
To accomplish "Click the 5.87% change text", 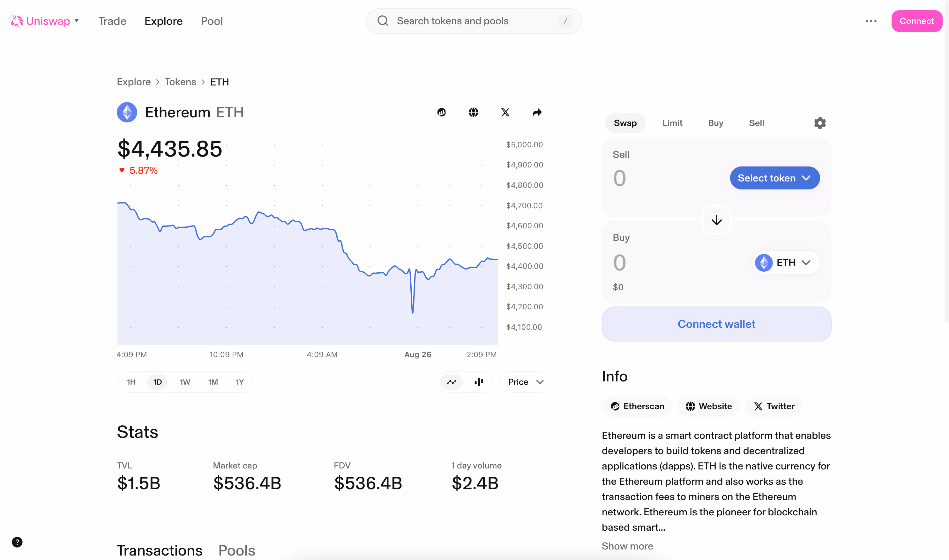I will coord(144,170).
